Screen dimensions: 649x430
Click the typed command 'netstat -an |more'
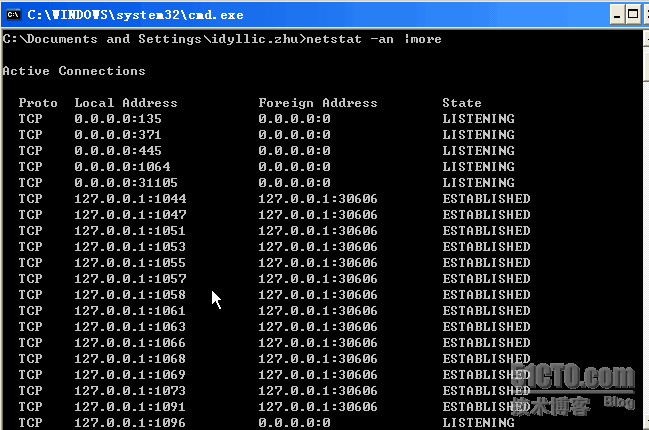pyautogui.click(x=374, y=39)
